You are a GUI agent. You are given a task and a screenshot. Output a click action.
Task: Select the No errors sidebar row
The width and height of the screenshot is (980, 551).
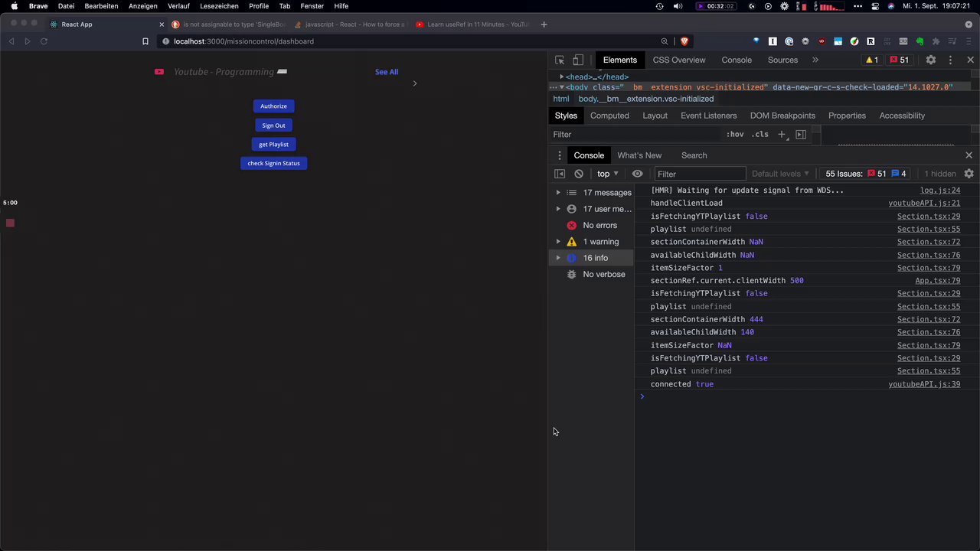coord(592,225)
